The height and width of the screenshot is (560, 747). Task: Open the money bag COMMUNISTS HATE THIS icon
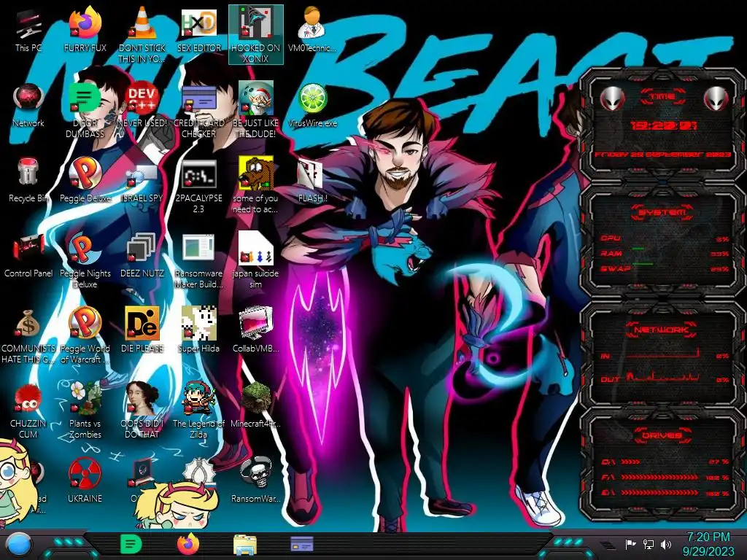tap(28, 335)
